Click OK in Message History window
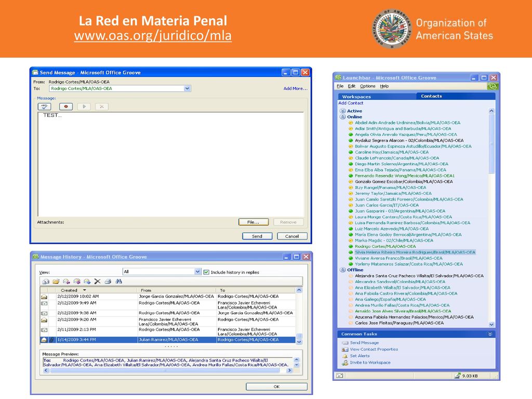The image size is (532, 399). point(276,387)
